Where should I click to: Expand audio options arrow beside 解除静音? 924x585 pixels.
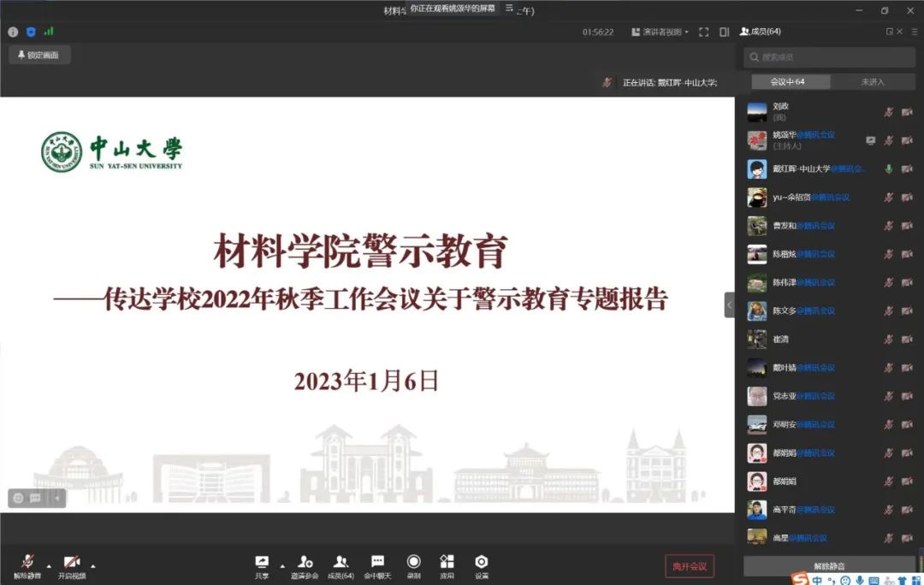pos(48,565)
